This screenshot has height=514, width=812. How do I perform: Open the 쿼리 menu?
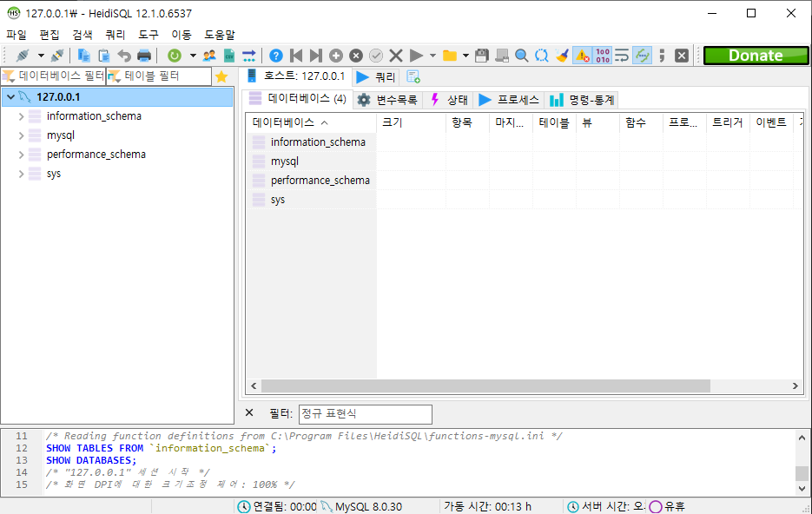click(x=116, y=35)
